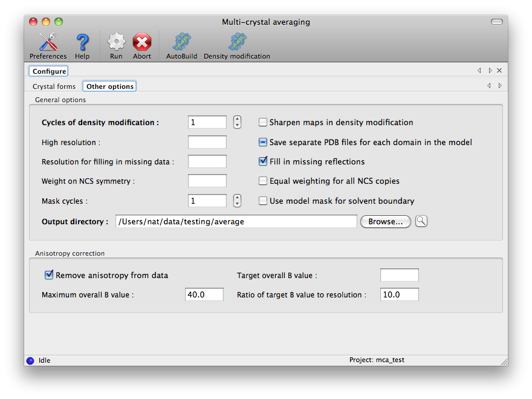Adjust the Mask cycles stepper arrows

pyautogui.click(x=237, y=201)
